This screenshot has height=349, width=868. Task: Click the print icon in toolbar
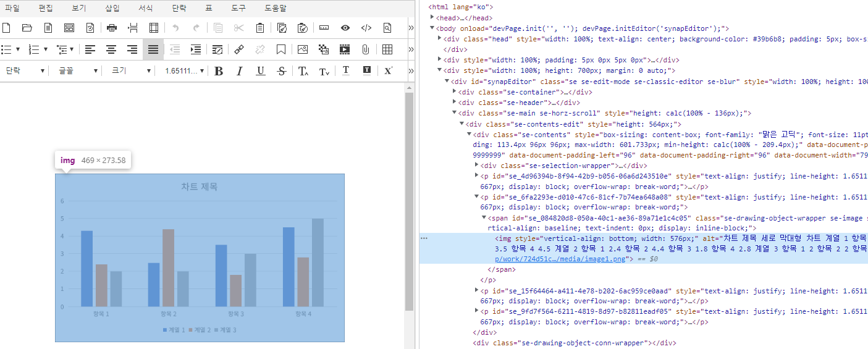click(x=112, y=28)
